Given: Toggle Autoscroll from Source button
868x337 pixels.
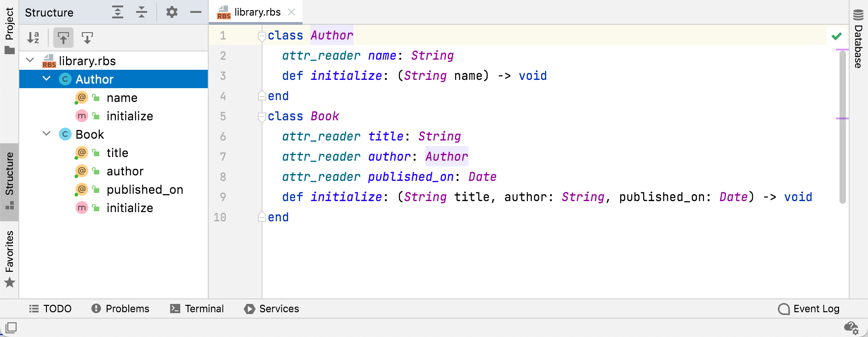Looking at the screenshot, I should click(87, 38).
